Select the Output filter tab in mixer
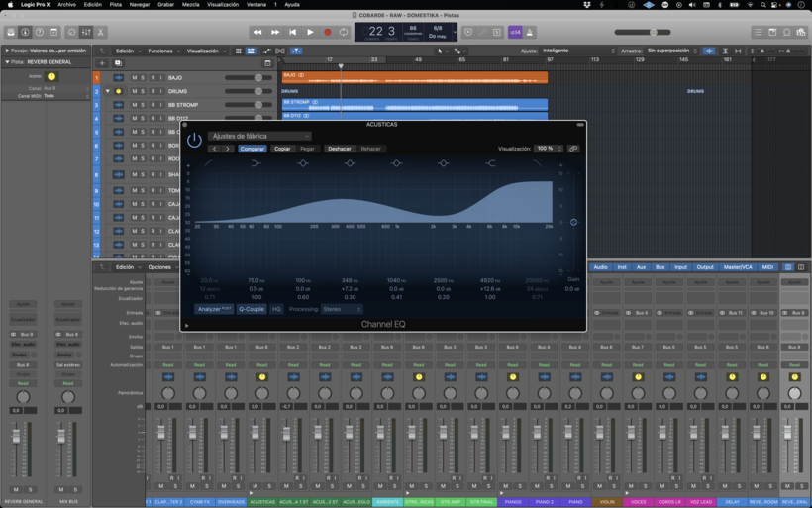 point(705,267)
